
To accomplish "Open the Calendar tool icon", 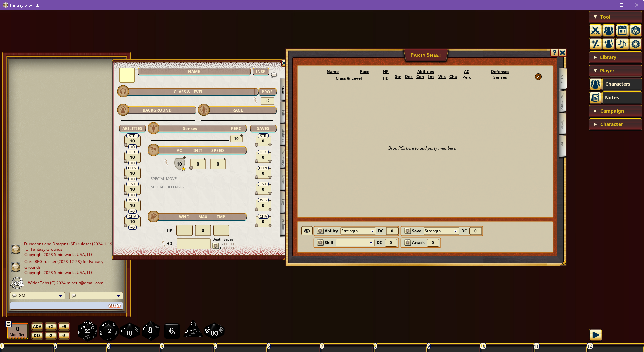I will pos(622,31).
